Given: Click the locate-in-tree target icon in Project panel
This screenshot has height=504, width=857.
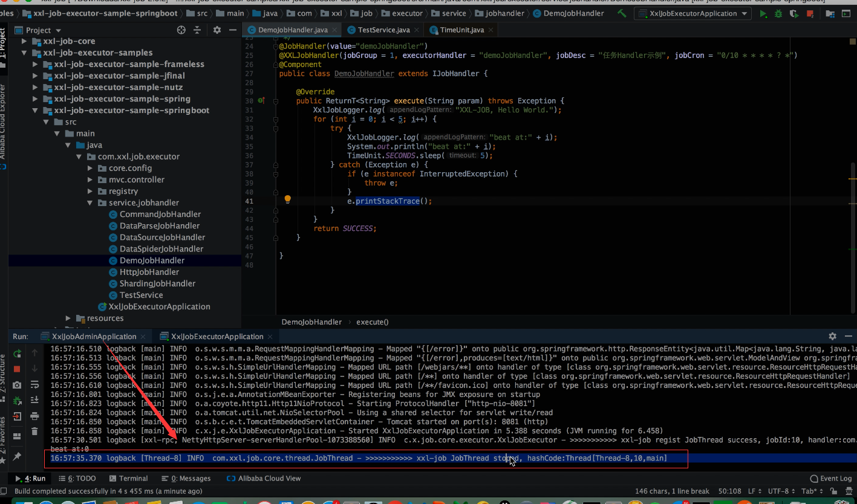Looking at the screenshot, I should coord(181,30).
